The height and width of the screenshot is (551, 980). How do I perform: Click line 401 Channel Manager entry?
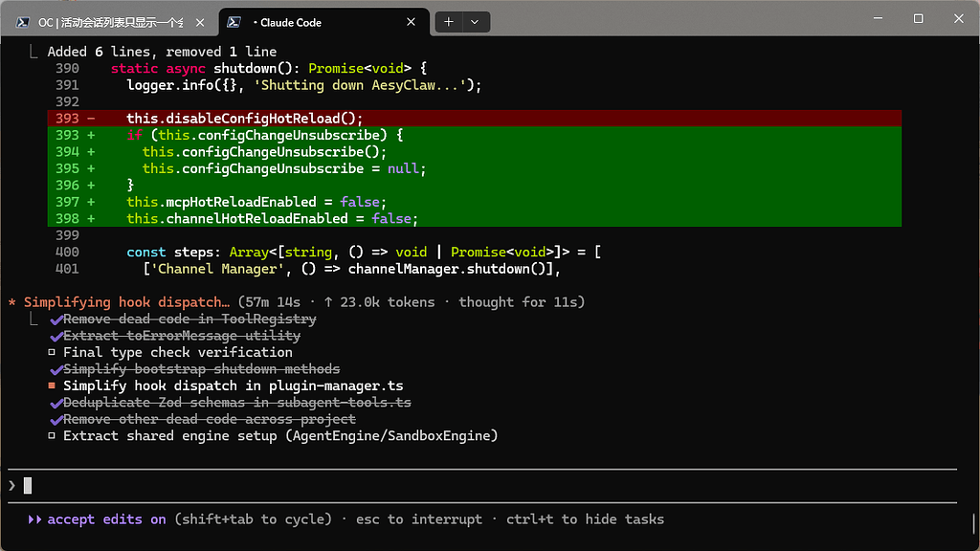click(x=351, y=269)
